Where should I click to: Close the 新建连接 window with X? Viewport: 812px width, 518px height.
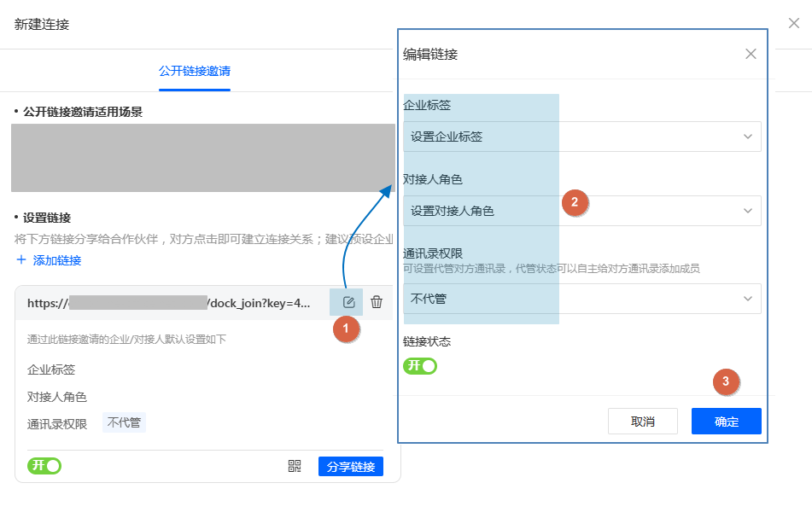793,24
